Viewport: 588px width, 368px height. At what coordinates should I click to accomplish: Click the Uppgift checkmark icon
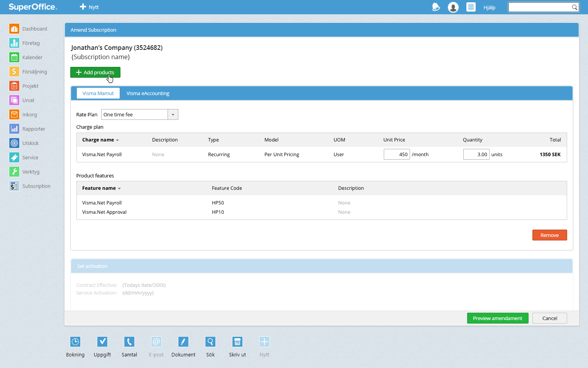102,342
